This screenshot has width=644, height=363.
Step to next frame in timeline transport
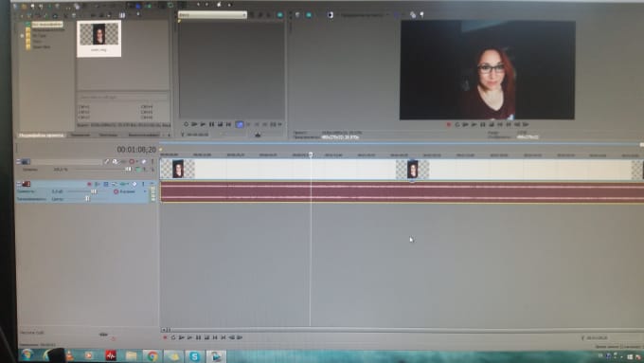tap(240, 337)
